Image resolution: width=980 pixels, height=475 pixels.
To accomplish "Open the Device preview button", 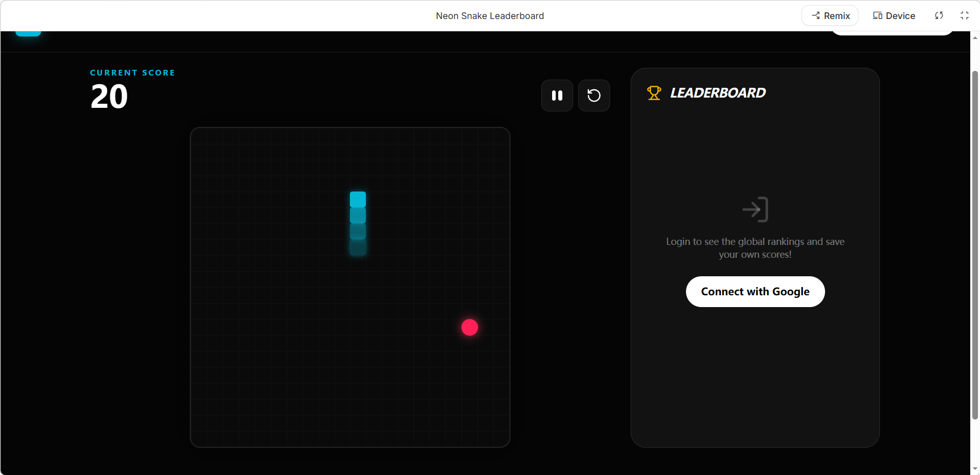I will [x=894, y=16].
